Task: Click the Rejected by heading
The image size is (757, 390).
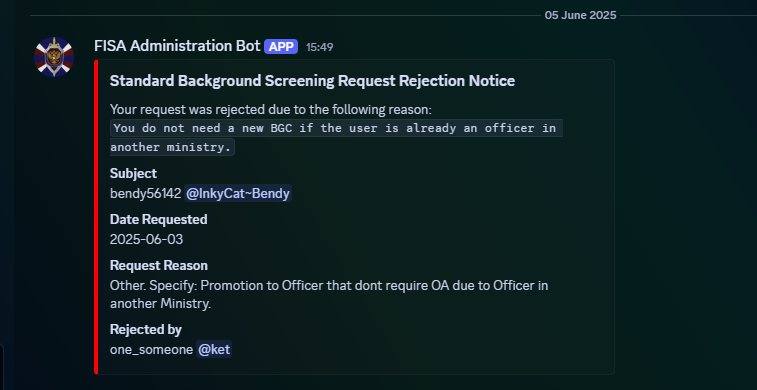Action: tap(146, 330)
